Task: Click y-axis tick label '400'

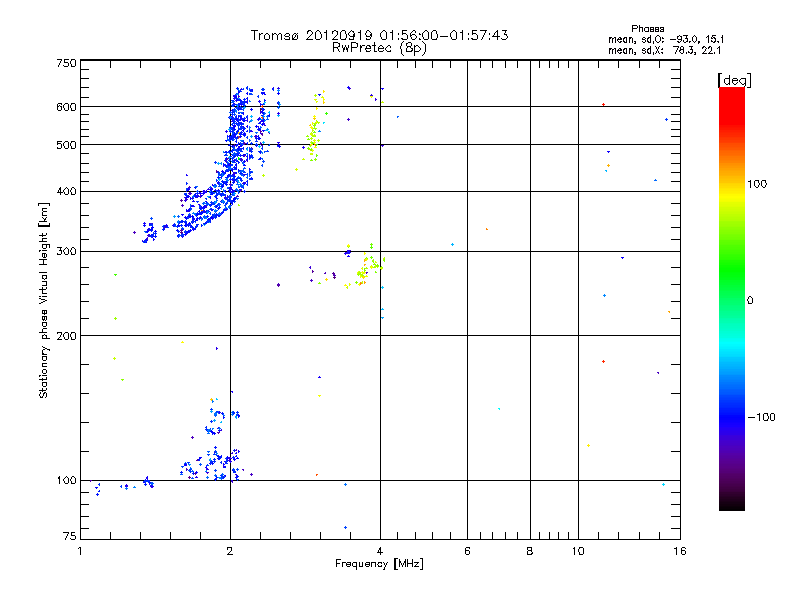Action: [x=66, y=192]
